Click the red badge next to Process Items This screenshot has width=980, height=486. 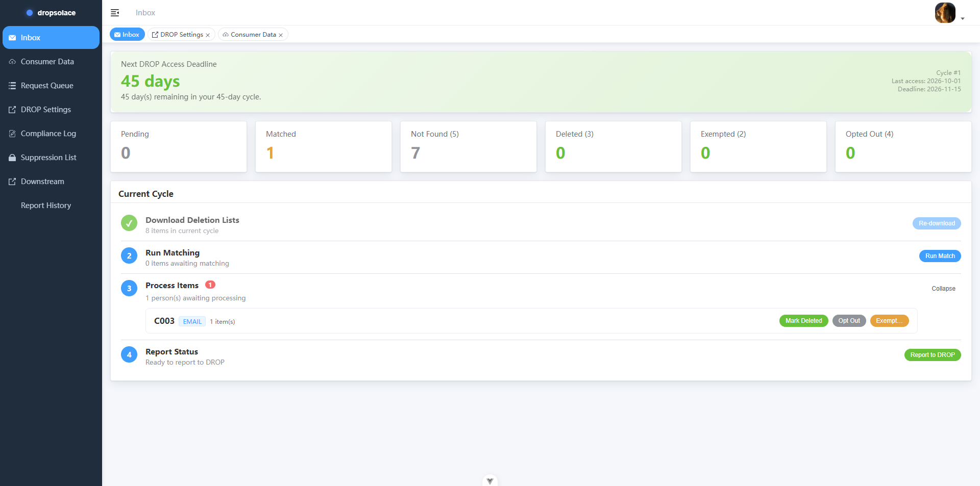tap(210, 285)
